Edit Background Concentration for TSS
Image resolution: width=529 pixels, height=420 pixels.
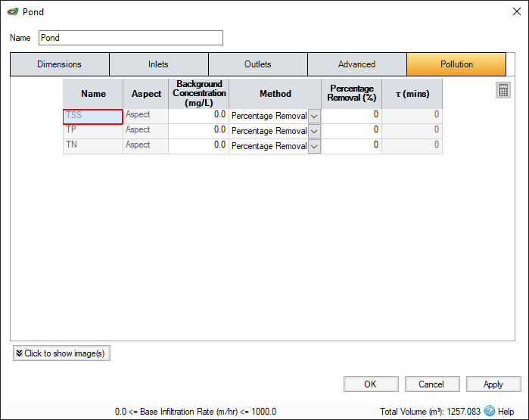coord(199,116)
